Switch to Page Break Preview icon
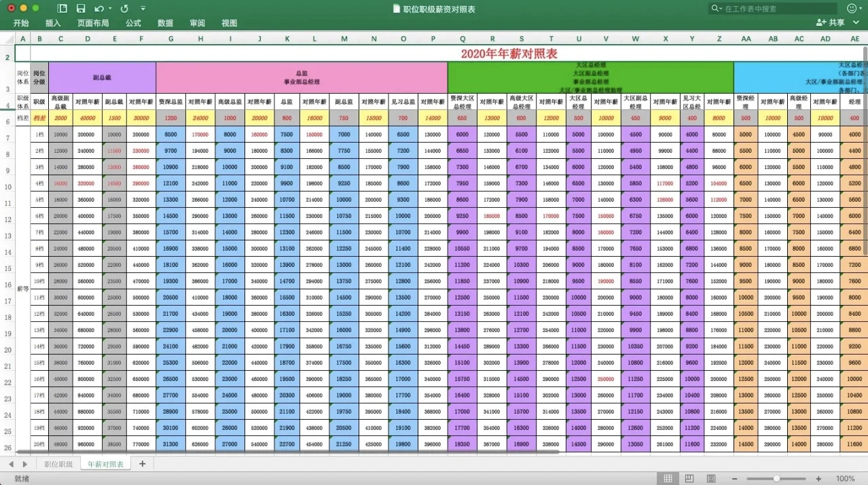The height and width of the screenshot is (485, 868). pos(710,478)
